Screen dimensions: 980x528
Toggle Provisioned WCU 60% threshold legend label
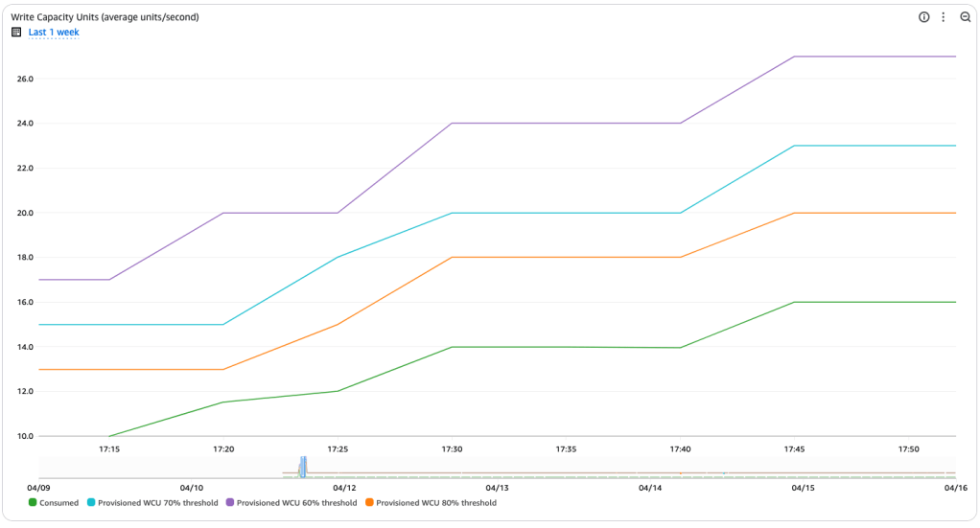(296, 502)
